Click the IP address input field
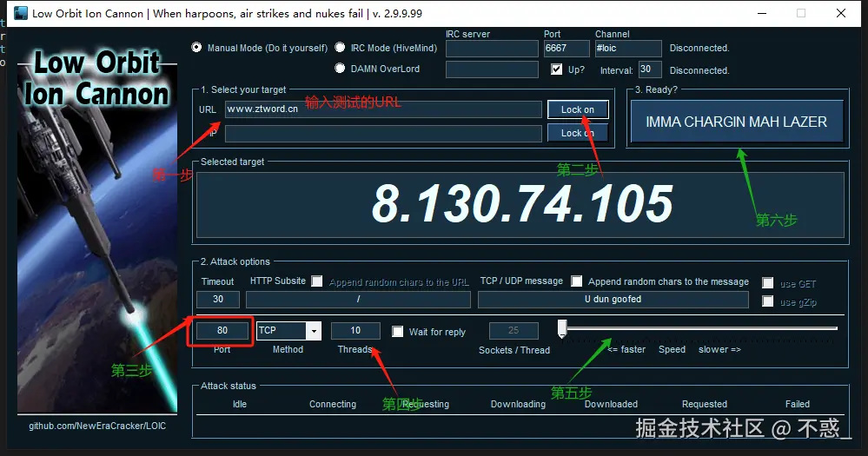 [x=383, y=134]
